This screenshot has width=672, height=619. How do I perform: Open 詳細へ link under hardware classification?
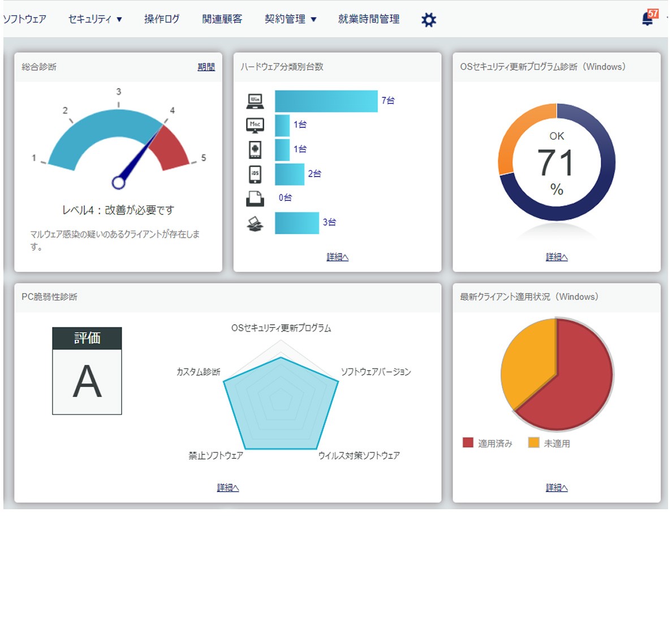click(338, 257)
